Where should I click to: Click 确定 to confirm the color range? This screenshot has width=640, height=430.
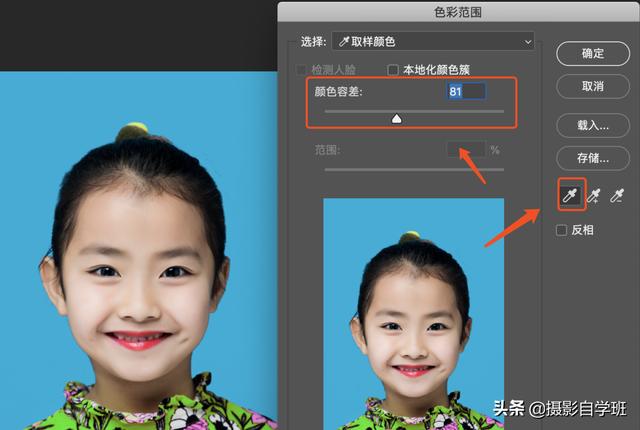pyautogui.click(x=593, y=53)
